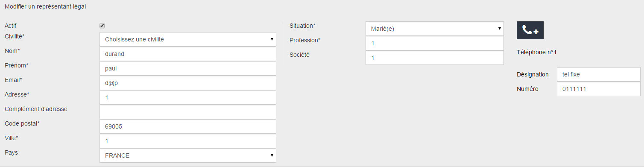Click the Adresse input field
This screenshot has height=167, width=644.
click(x=188, y=97)
